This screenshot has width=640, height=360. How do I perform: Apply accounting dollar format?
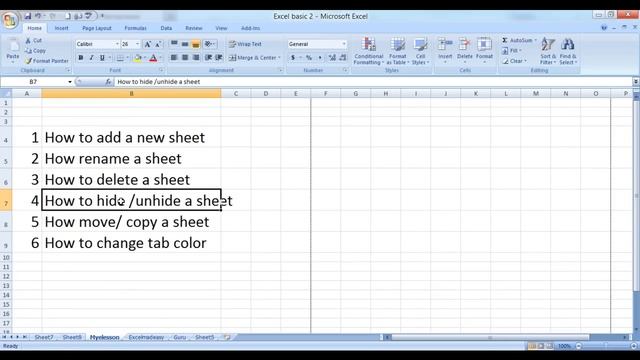[293, 58]
